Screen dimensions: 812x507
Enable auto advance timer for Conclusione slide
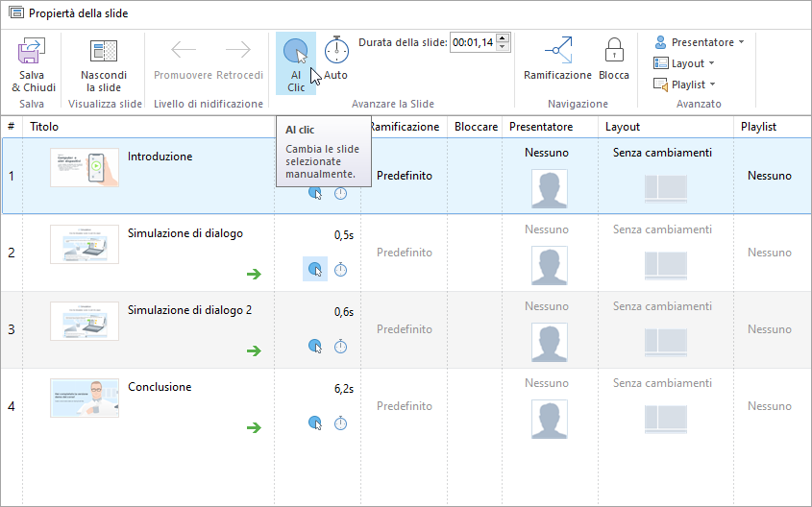(341, 423)
